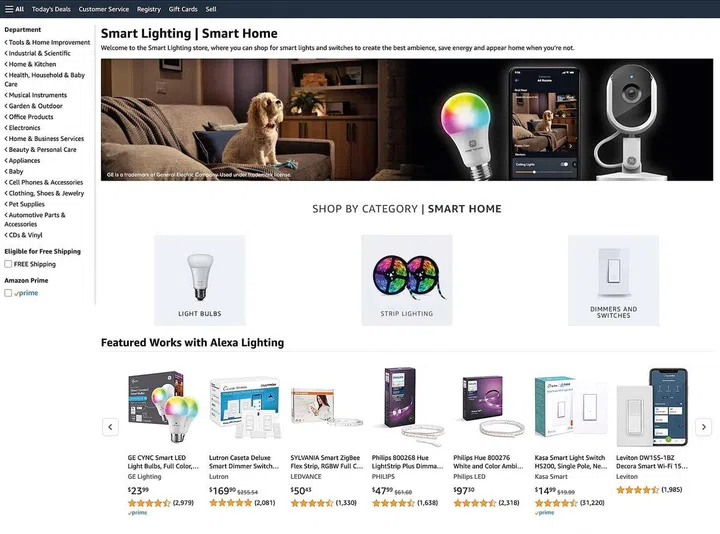Click the carousel previous arrow button
This screenshot has height=534, width=720.
(x=110, y=427)
